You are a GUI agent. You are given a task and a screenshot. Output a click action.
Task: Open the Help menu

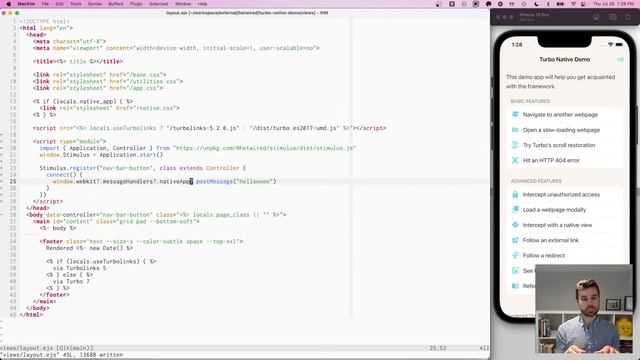(x=202, y=4)
